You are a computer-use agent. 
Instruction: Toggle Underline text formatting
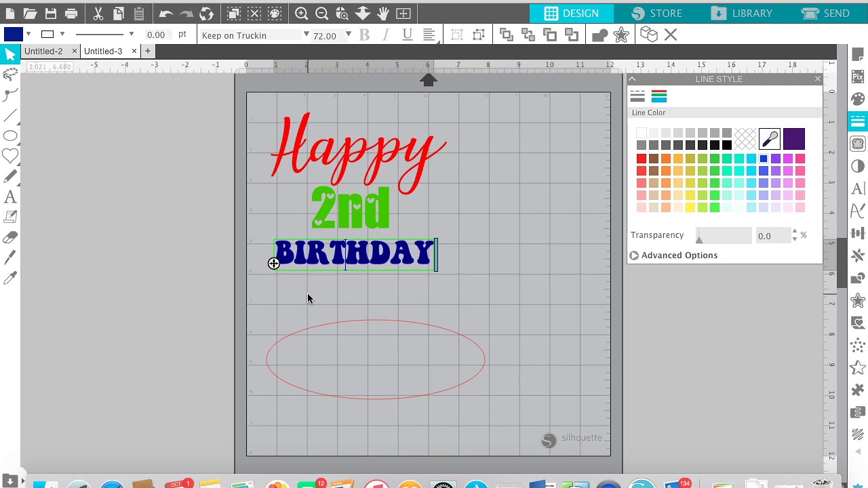tap(408, 35)
